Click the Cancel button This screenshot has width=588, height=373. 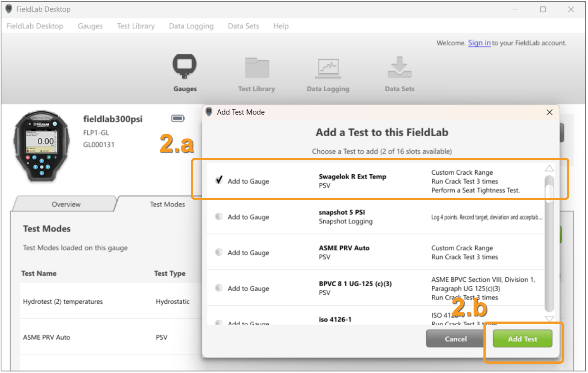[456, 339]
